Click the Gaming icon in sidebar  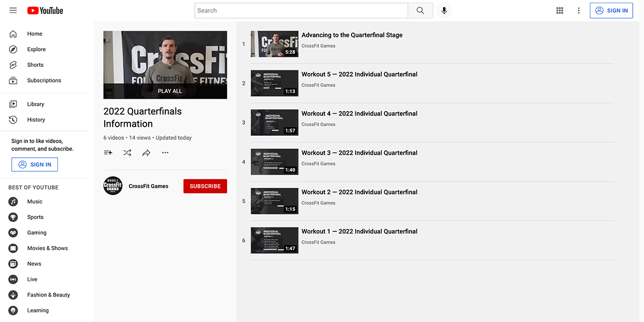(13, 233)
